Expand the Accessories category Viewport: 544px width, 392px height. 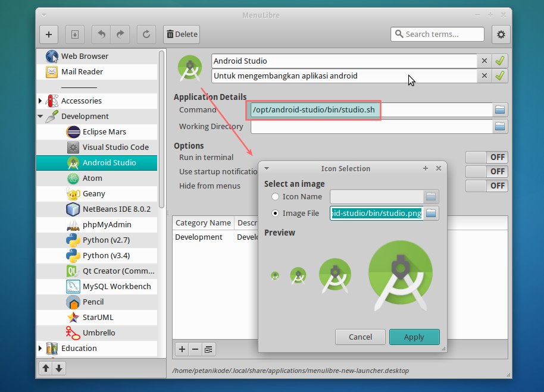[40, 101]
